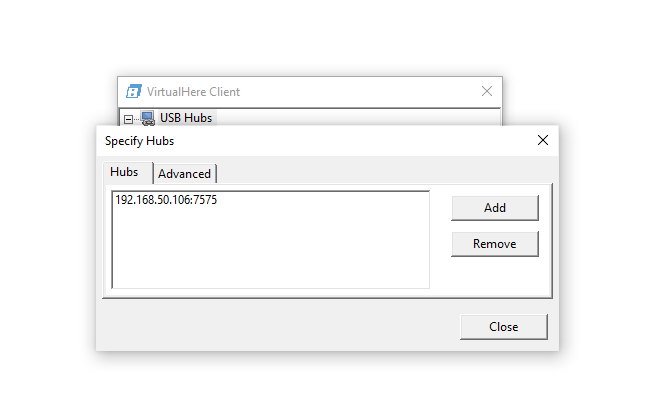
Task: Click the VirtualHere Client app icon
Action: [x=133, y=91]
